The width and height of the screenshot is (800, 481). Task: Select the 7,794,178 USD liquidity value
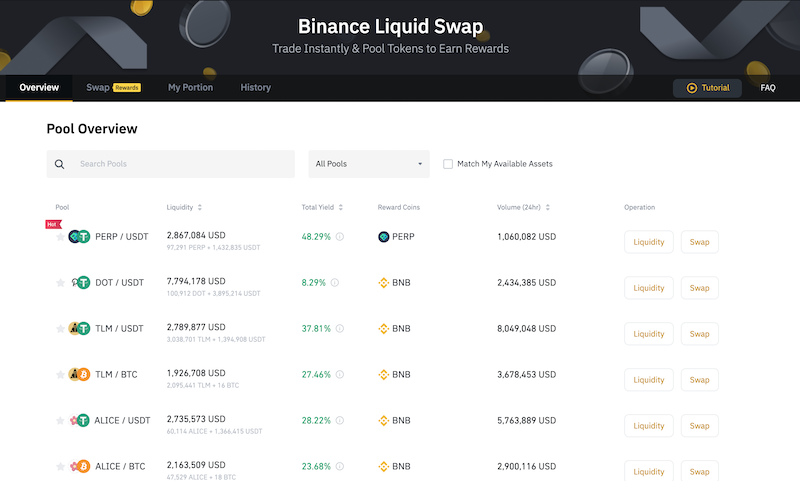pyautogui.click(x=196, y=281)
